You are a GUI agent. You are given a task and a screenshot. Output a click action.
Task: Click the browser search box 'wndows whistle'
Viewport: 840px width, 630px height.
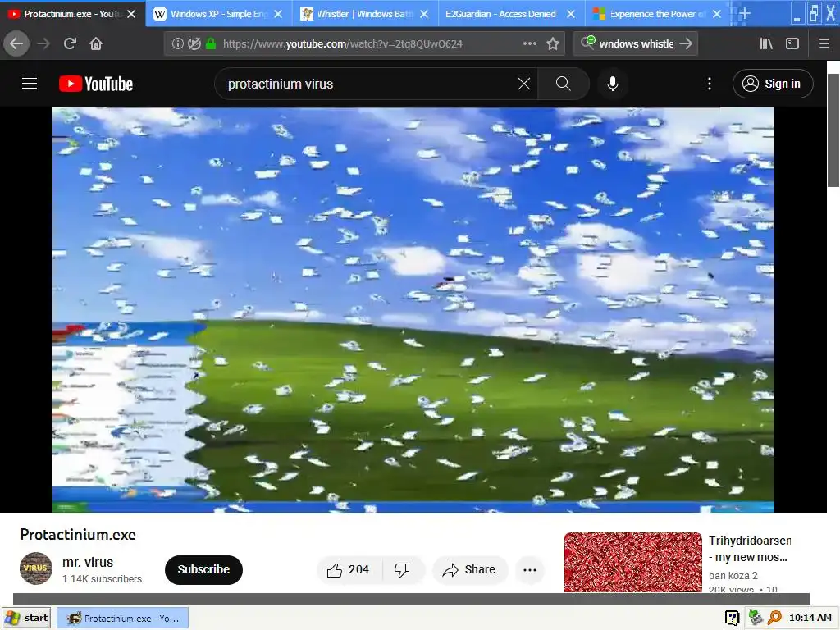636,43
